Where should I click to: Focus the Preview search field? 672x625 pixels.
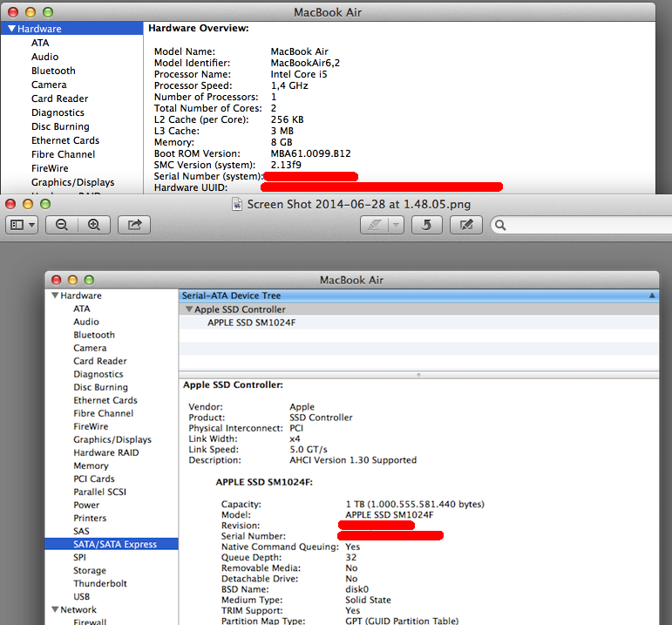pos(583,225)
